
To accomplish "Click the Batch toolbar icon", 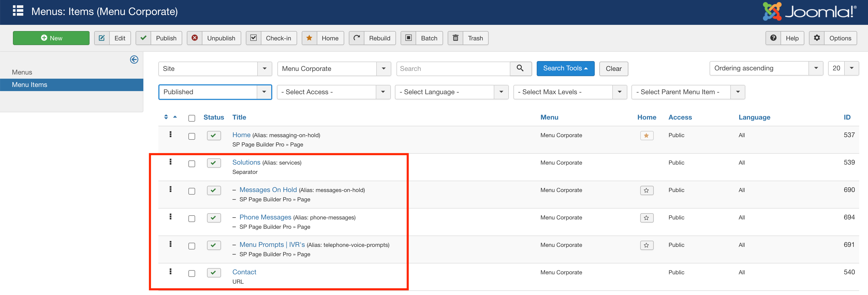I will click(x=408, y=38).
